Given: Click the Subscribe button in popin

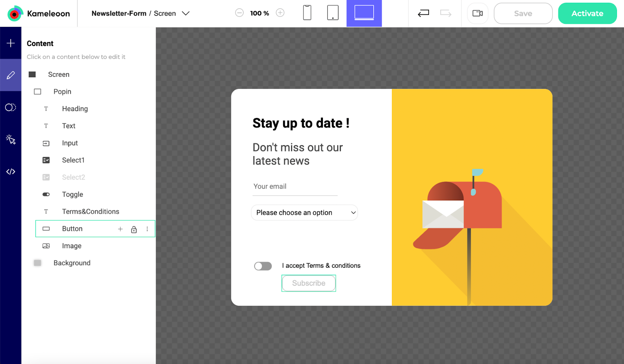Looking at the screenshot, I should click(x=308, y=283).
